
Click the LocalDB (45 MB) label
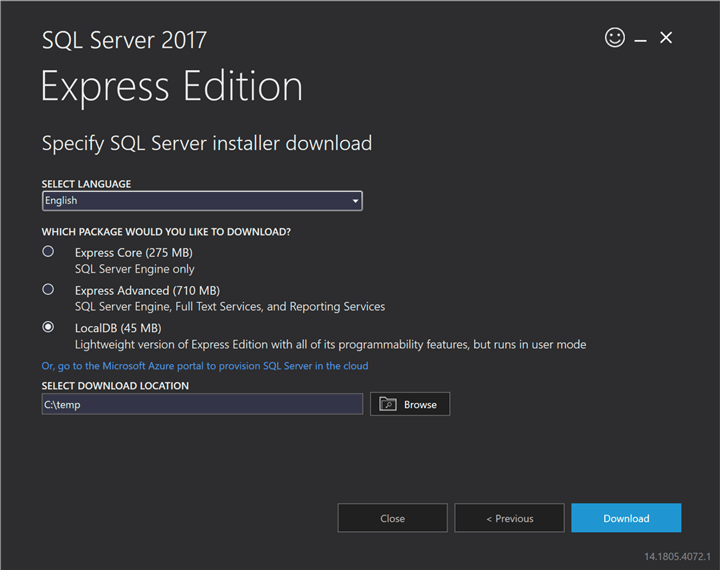tap(118, 328)
